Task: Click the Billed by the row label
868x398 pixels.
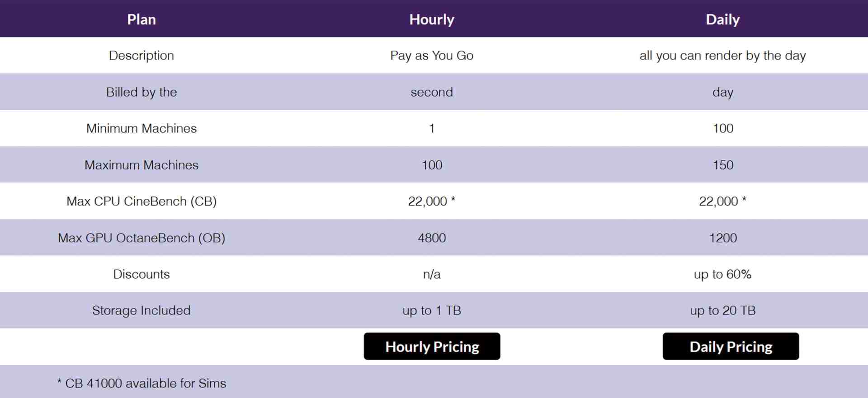Action: 142,92
